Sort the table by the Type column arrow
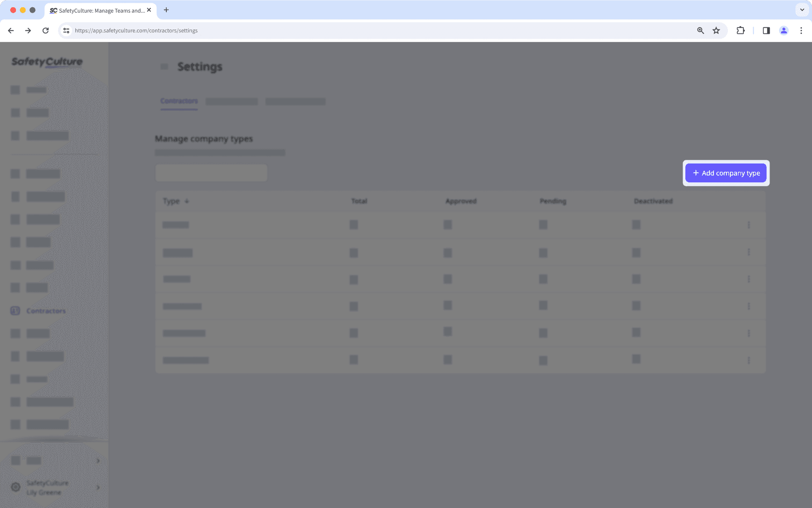Image resolution: width=812 pixels, height=508 pixels. point(187,201)
